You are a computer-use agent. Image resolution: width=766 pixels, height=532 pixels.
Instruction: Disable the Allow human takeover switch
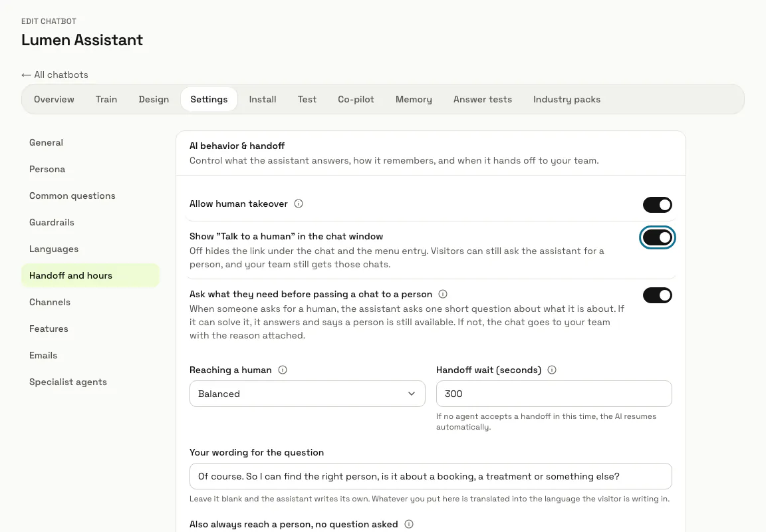tap(657, 205)
